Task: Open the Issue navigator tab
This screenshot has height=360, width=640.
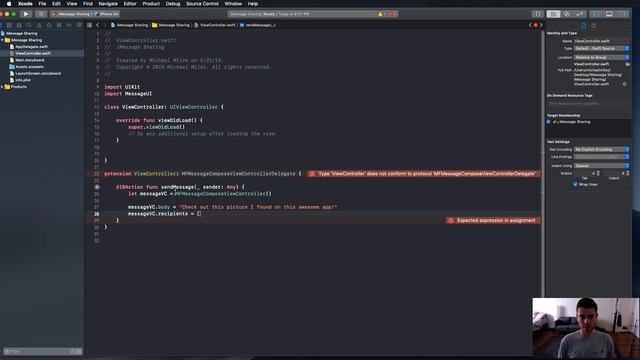Action: tap(39, 25)
